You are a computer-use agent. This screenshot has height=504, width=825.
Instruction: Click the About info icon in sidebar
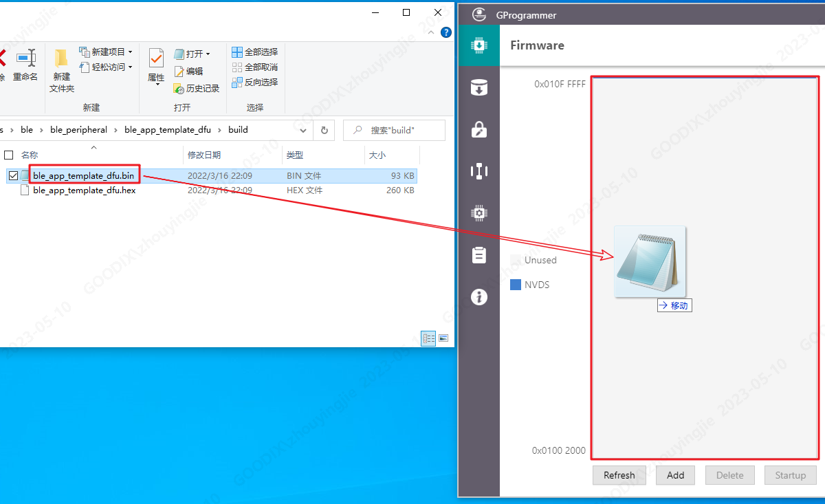[x=479, y=297]
